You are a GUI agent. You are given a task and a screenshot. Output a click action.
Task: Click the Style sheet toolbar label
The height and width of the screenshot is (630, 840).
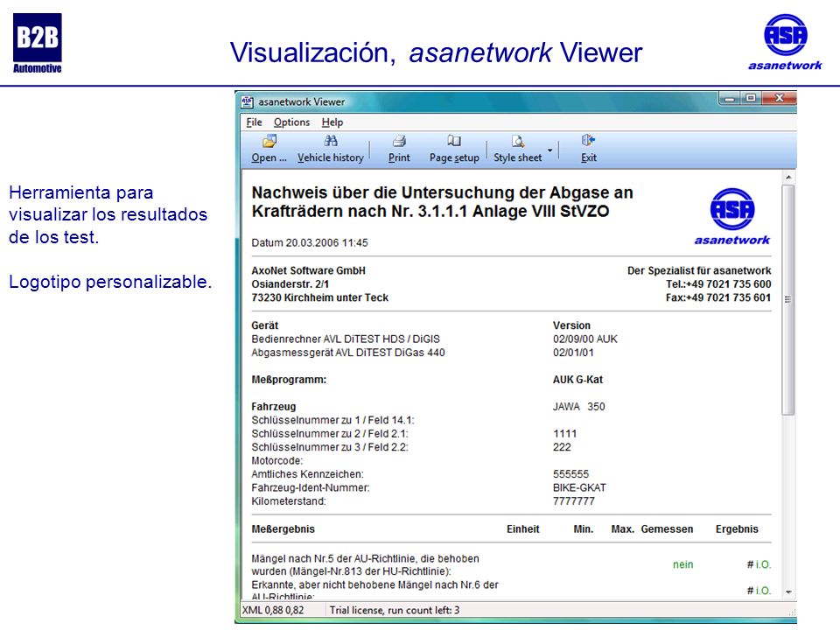point(517,157)
